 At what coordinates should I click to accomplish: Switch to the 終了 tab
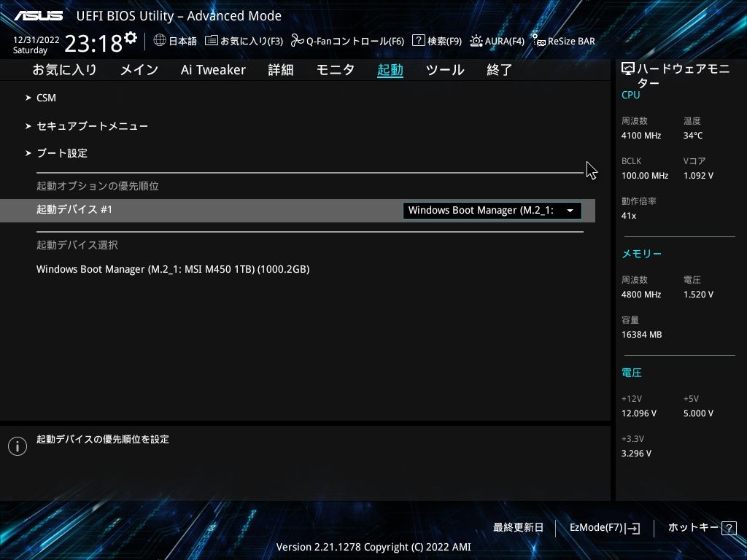click(499, 70)
